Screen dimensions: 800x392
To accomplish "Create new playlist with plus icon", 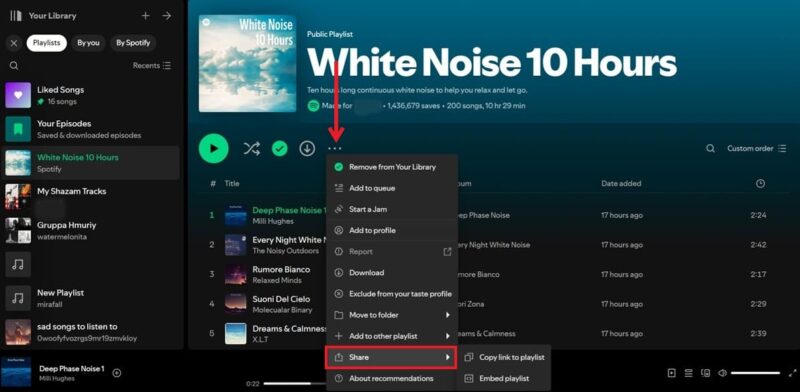I will click(145, 16).
